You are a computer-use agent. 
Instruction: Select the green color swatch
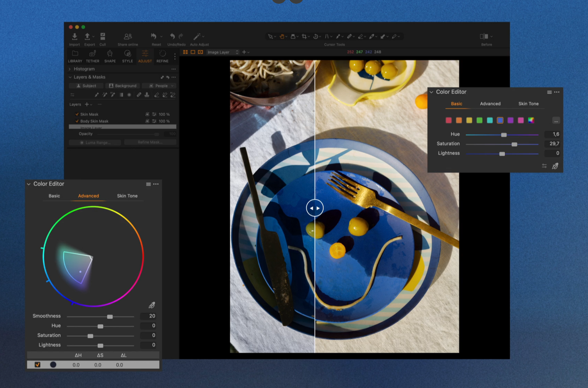click(x=479, y=120)
